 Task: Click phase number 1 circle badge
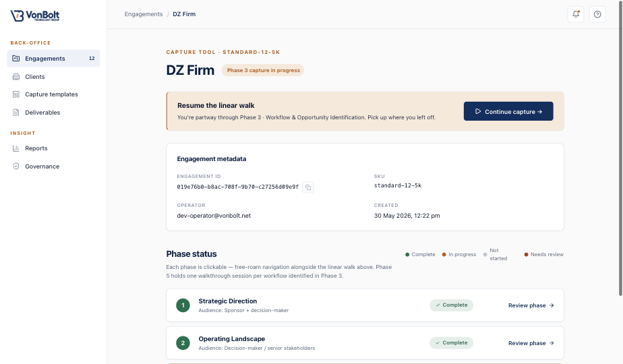[183, 305]
